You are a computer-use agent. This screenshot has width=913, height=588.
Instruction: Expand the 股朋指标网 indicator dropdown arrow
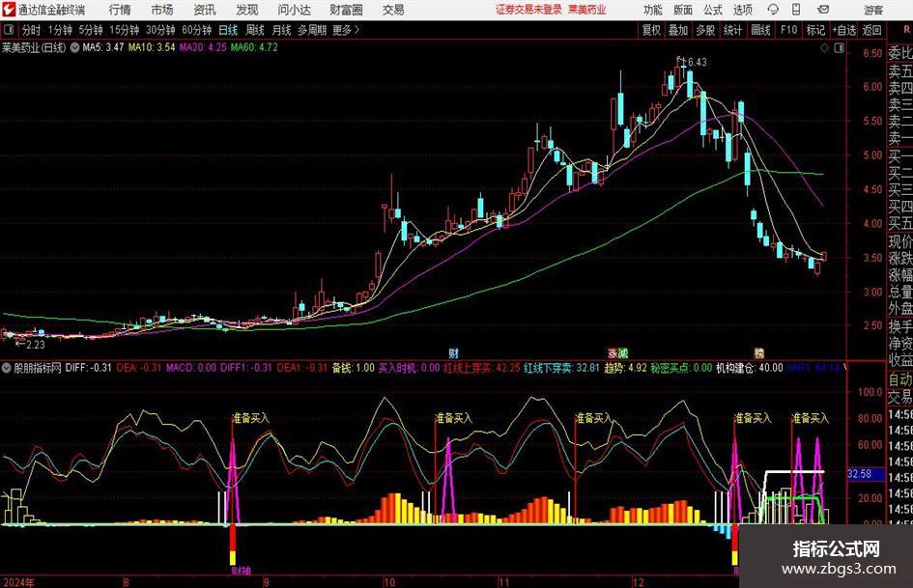(7, 368)
